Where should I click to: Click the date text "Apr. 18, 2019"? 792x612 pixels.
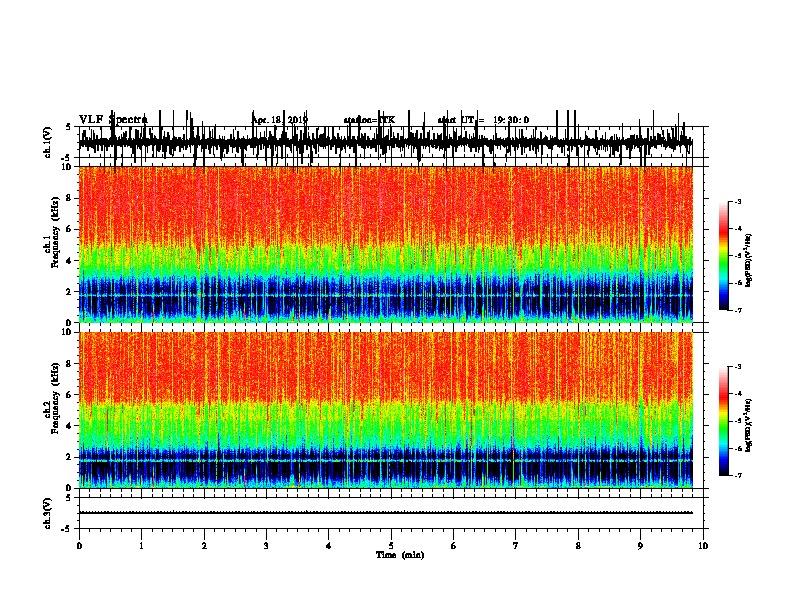[x=279, y=120]
